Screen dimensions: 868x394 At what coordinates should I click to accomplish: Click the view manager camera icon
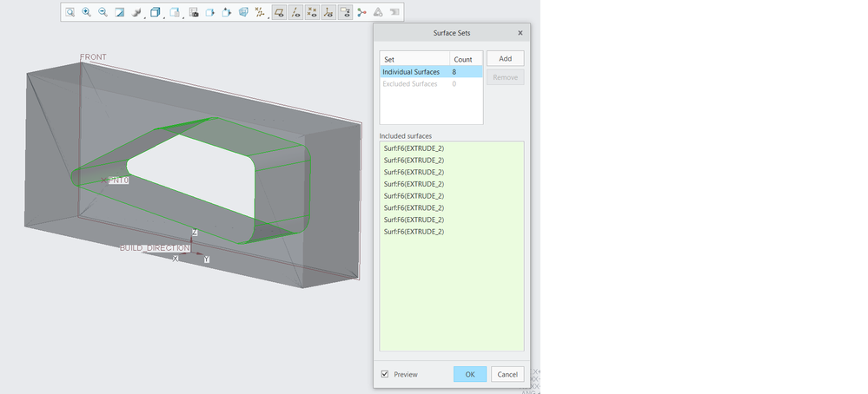point(194,12)
